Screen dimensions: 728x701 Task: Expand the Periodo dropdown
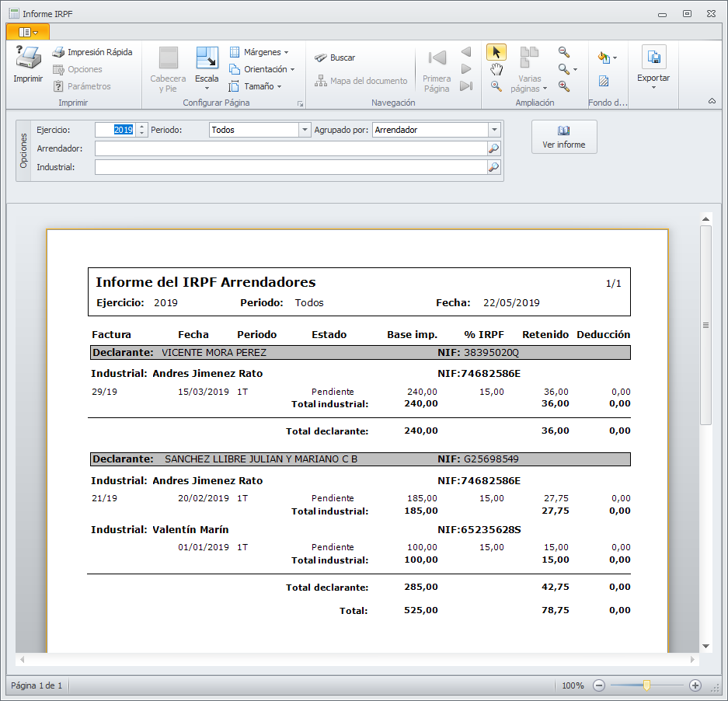[x=305, y=131]
